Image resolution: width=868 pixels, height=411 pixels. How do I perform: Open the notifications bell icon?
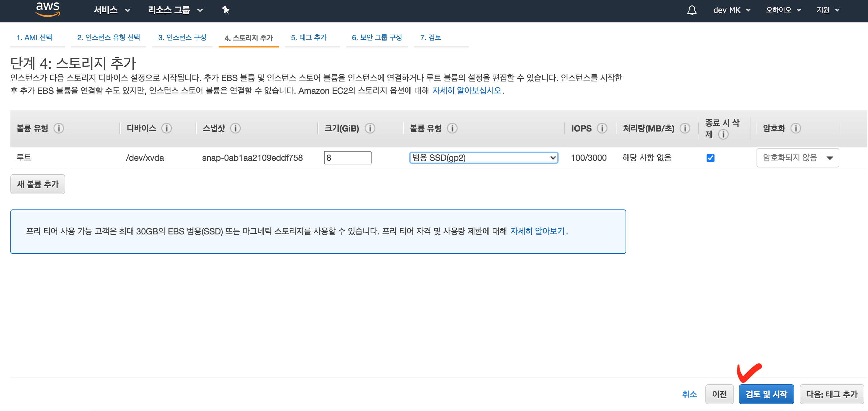tap(691, 10)
